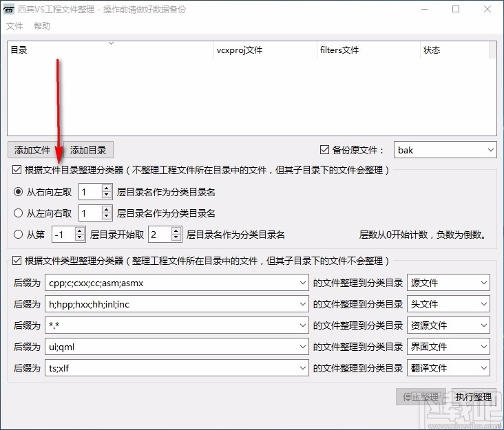Screen dimensions: 504x430
Task: Toggle 根据文件类型整理分类器 checkbox
Action: point(17,260)
